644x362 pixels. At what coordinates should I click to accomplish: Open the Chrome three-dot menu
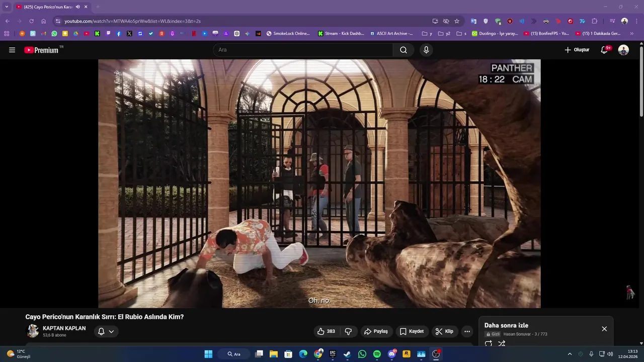636,21
